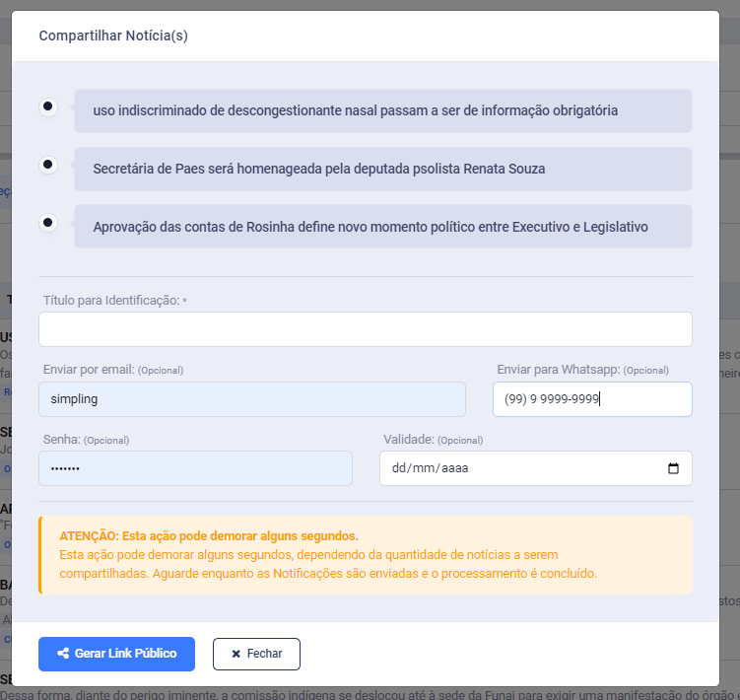Click the Enviar para Whatsapp field
This screenshot has height=700, width=740.
(x=592, y=399)
